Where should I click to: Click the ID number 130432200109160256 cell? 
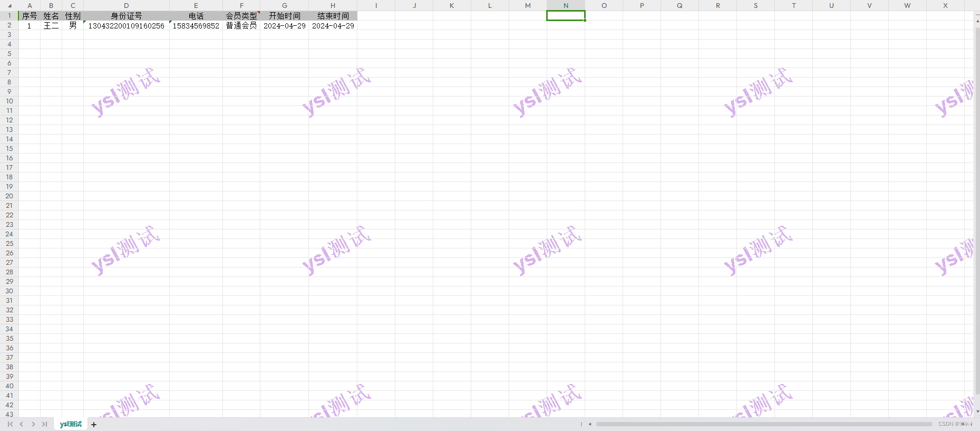point(127,25)
